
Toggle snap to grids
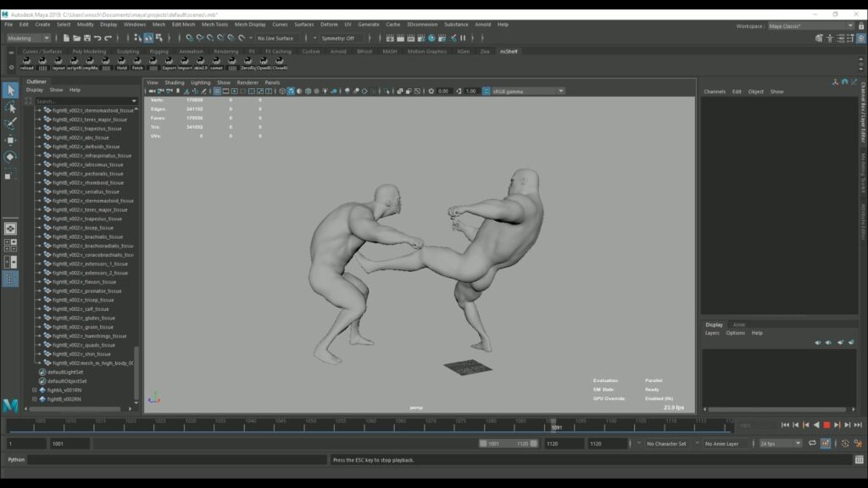[x=189, y=38]
